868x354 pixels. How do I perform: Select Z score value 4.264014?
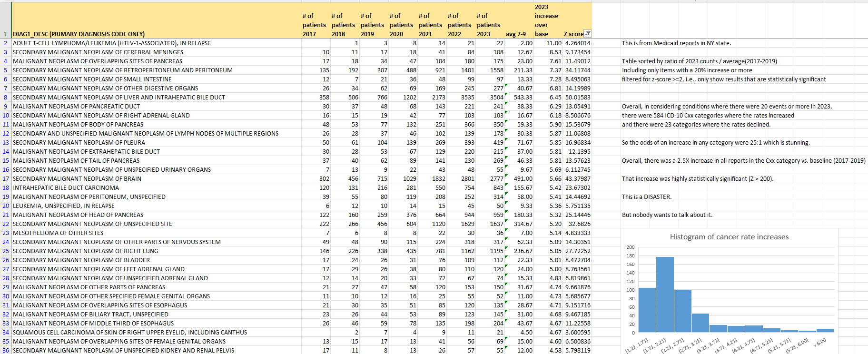(x=577, y=43)
